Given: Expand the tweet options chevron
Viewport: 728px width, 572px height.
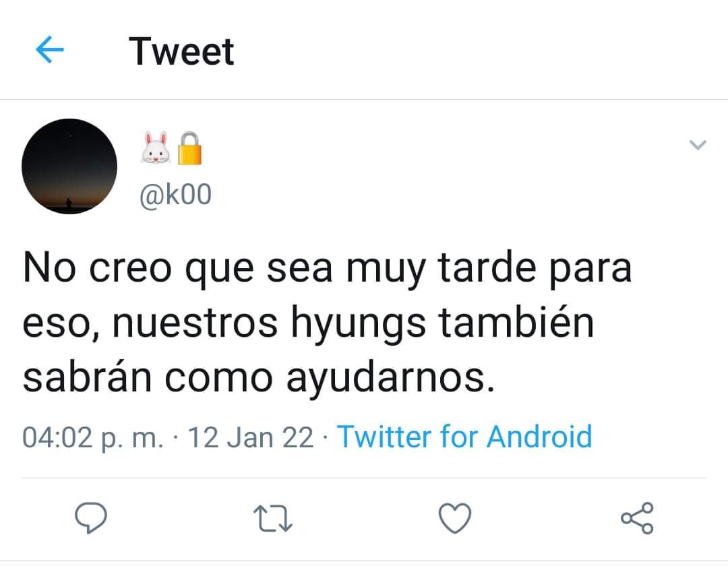Looking at the screenshot, I should 698,145.
